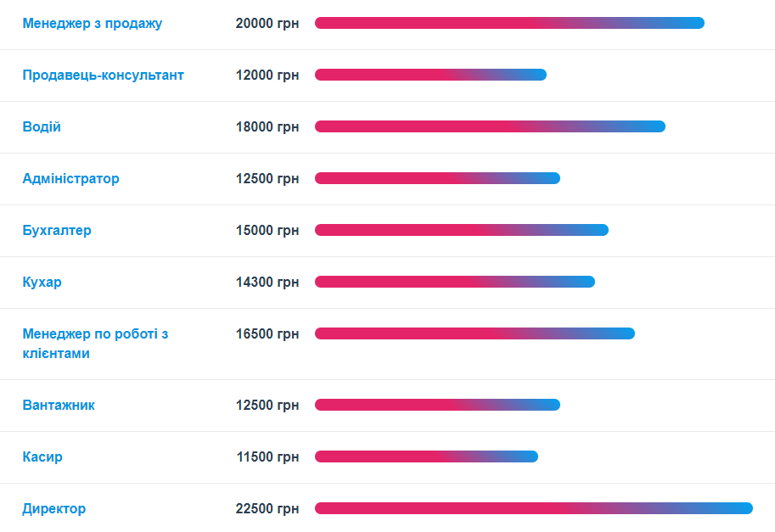This screenshot has height=532, width=775.
Task: Click the 20000 грн salary bar
Action: pyautogui.click(x=509, y=23)
